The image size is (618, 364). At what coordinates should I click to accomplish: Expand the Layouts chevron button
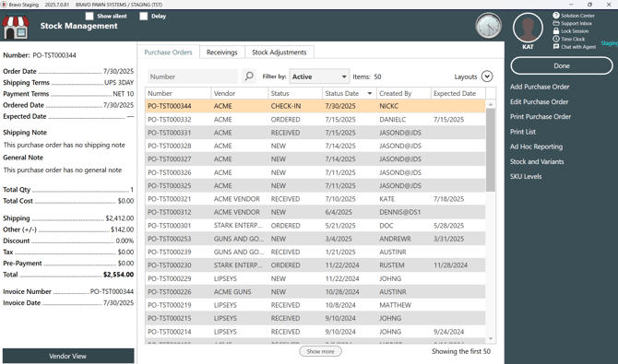point(487,76)
